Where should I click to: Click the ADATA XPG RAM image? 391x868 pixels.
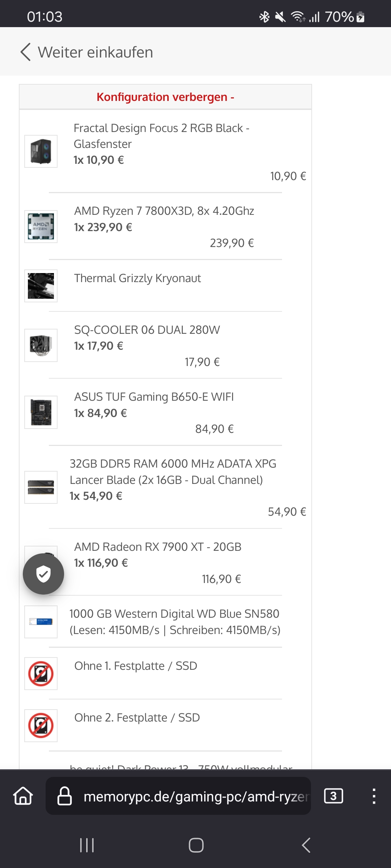pyautogui.click(x=41, y=487)
